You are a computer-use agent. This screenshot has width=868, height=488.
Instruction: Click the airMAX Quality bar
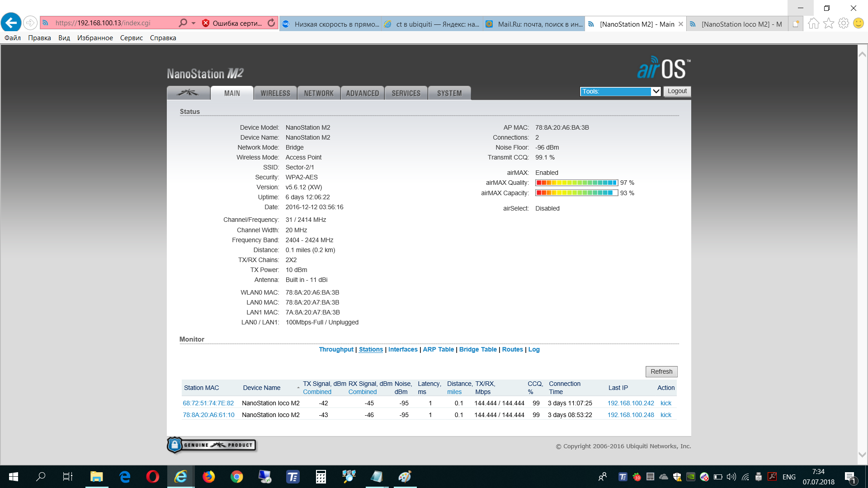[x=576, y=183]
